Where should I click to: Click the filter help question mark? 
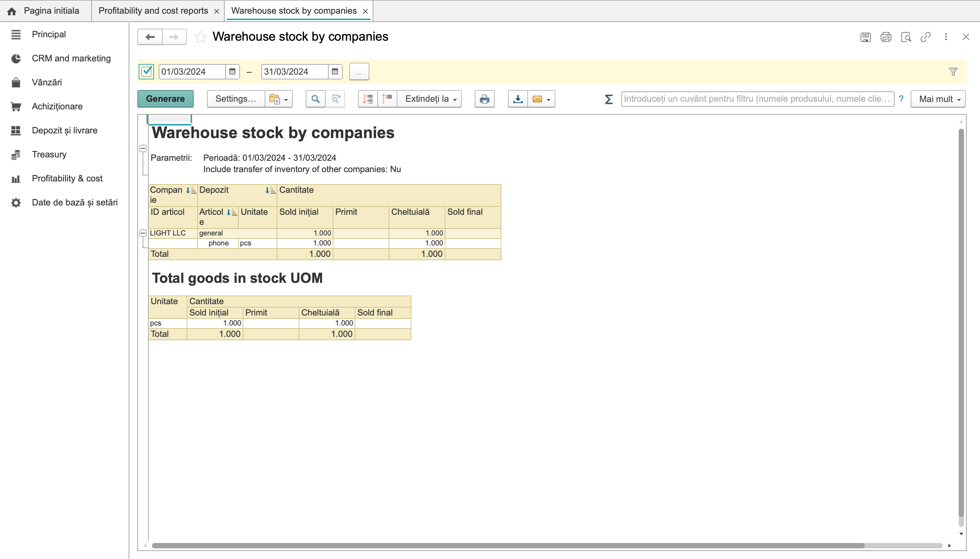901,99
